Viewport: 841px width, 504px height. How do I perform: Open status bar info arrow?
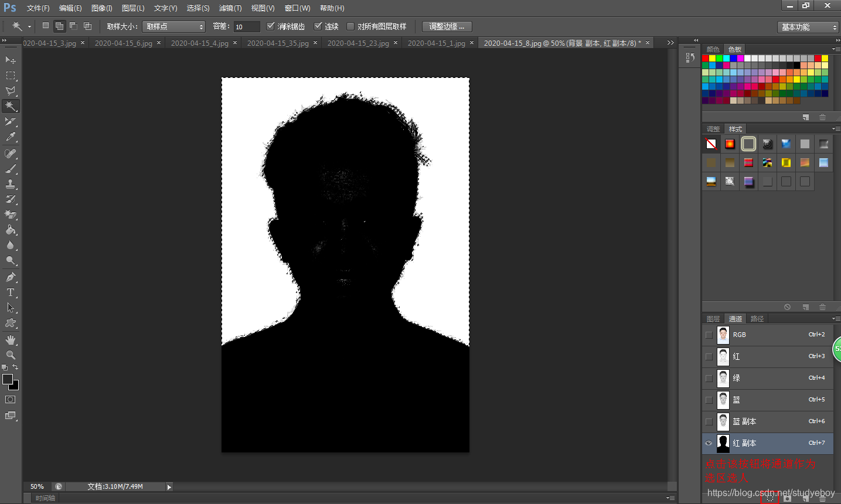tap(169, 487)
